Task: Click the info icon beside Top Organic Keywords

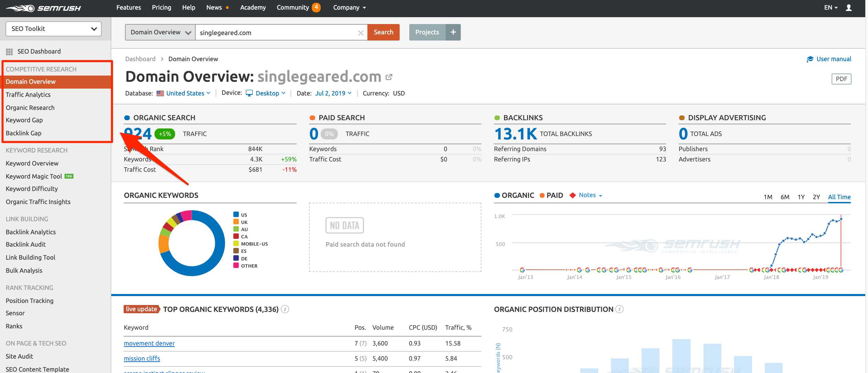Action: [285, 309]
